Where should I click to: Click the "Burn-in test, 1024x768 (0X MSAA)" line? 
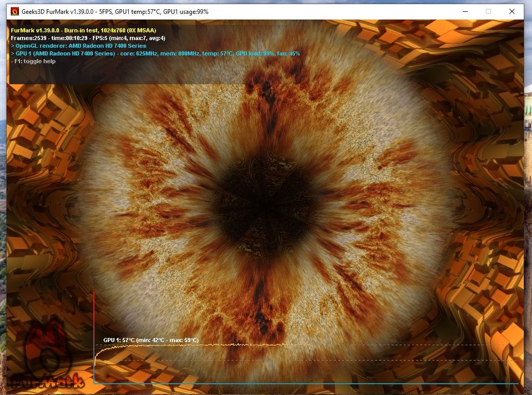(84, 30)
